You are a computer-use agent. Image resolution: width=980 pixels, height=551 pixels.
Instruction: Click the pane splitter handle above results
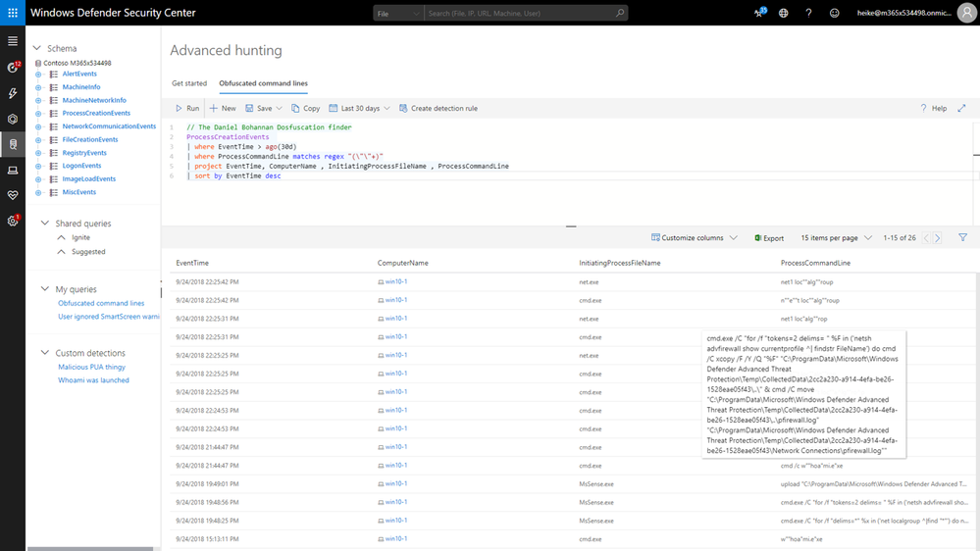[x=571, y=226]
